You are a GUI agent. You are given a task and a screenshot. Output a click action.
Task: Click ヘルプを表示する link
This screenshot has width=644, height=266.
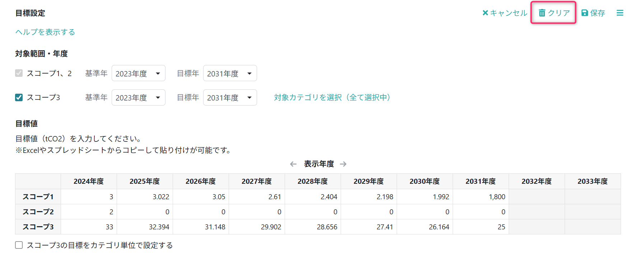point(45,32)
